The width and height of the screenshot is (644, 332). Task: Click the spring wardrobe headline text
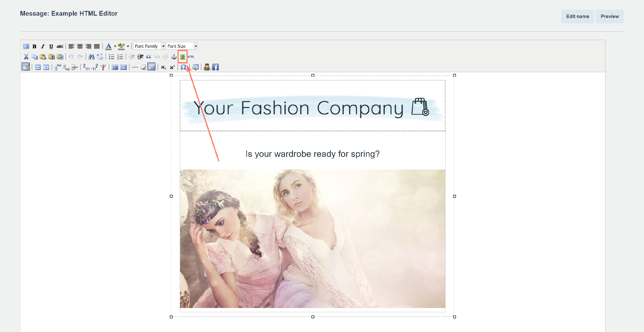pyautogui.click(x=312, y=154)
